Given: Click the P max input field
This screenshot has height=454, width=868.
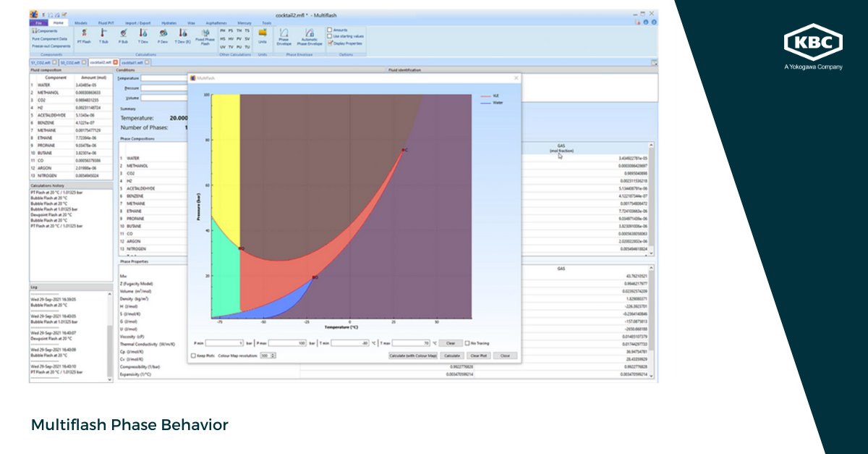Looking at the screenshot, I should click(x=287, y=343).
